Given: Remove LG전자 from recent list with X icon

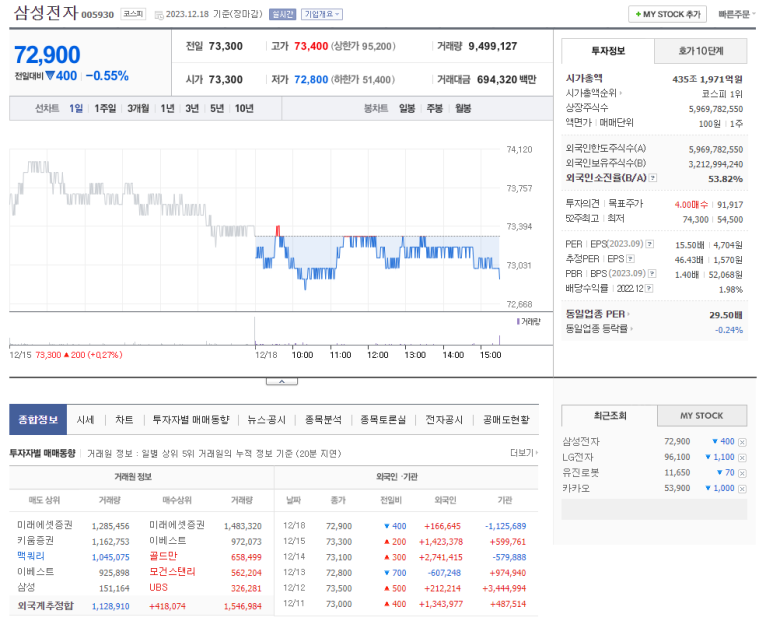Looking at the screenshot, I should coord(742,458).
